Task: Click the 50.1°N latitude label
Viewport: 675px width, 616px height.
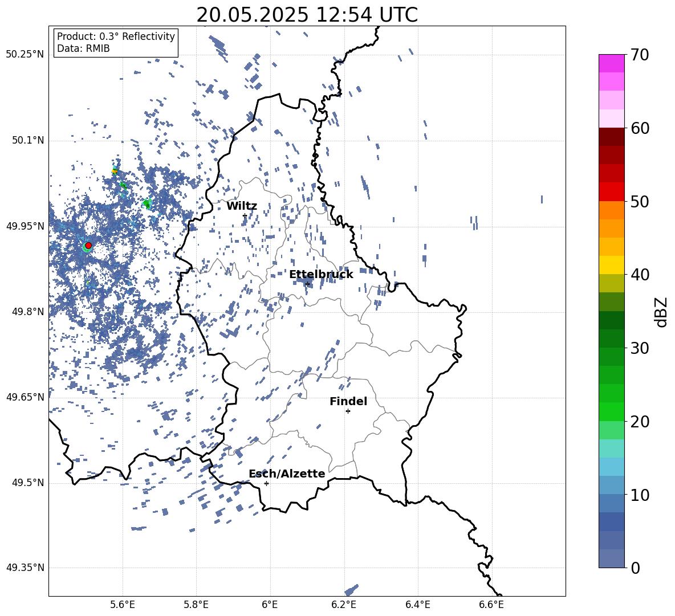Action: 27,140
